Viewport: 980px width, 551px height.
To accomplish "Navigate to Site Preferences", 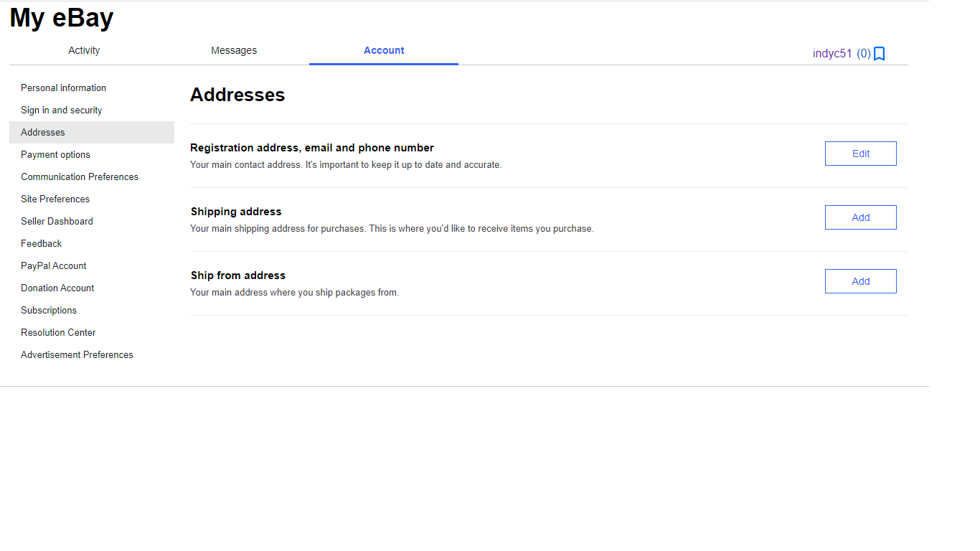I will [55, 199].
